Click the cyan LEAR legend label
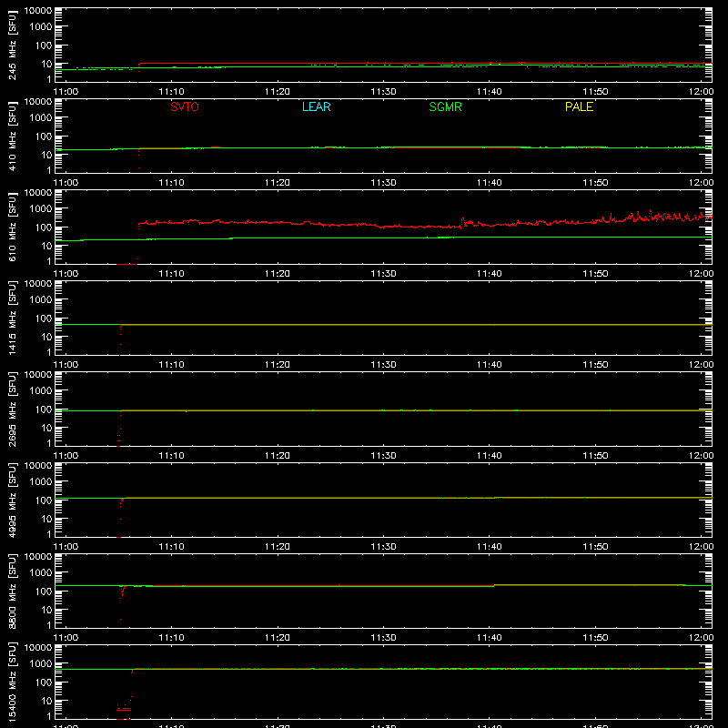 pos(316,106)
